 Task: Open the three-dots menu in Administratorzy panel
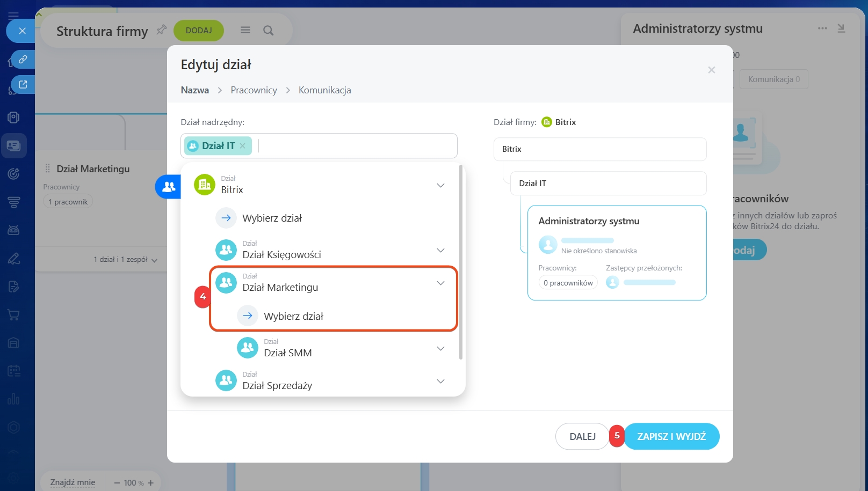click(x=822, y=28)
